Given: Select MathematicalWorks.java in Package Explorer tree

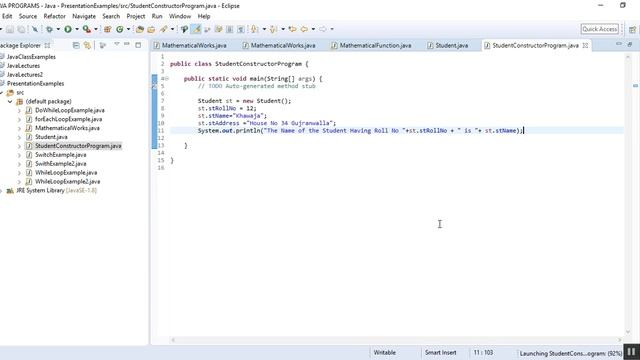Looking at the screenshot, I should tap(67, 128).
